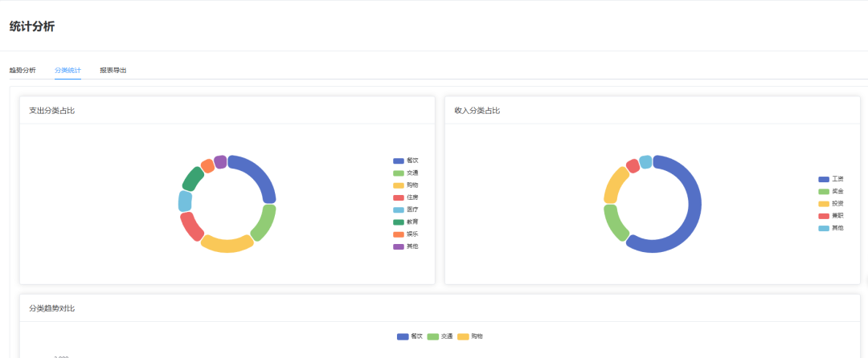The height and width of the screenshot is (358, 868).
Task: Toggle 购物 legend in 分类趋势对比 chart
Action: (470, 336)
